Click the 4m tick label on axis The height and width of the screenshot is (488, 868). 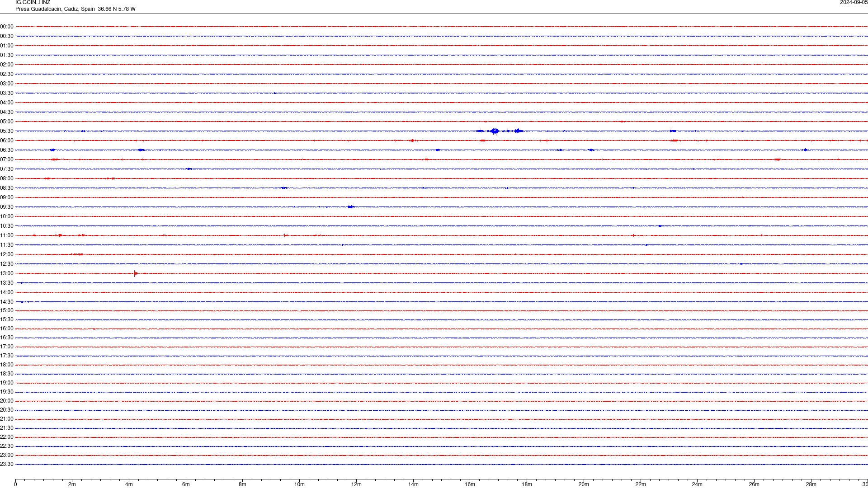click(129, 484)
